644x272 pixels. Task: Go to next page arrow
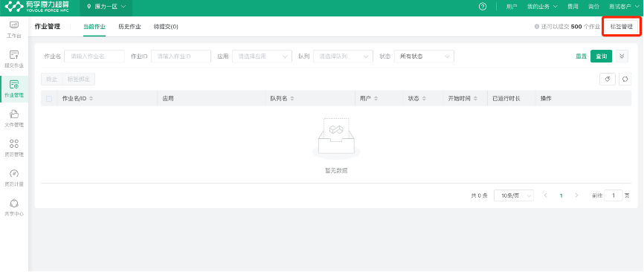[x=576, y=195]
